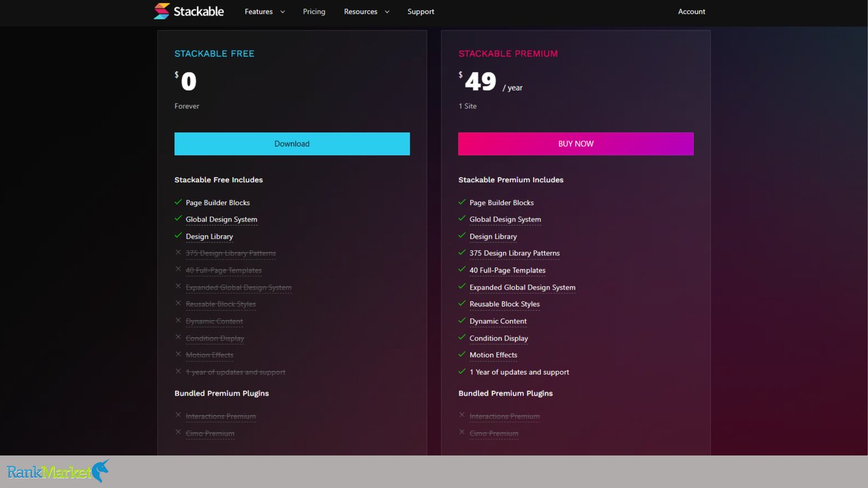Click the X icon beside Free Dynamic Content

(x=178, y=320)
